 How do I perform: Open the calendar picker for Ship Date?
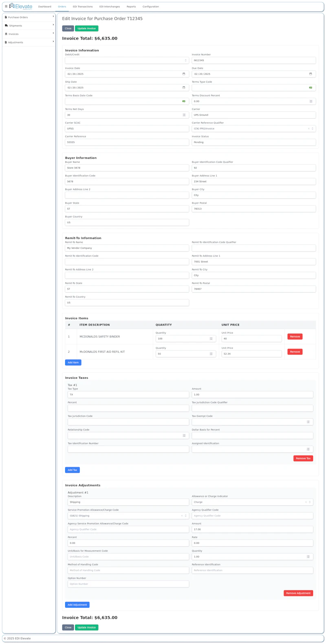pos(184,88)
